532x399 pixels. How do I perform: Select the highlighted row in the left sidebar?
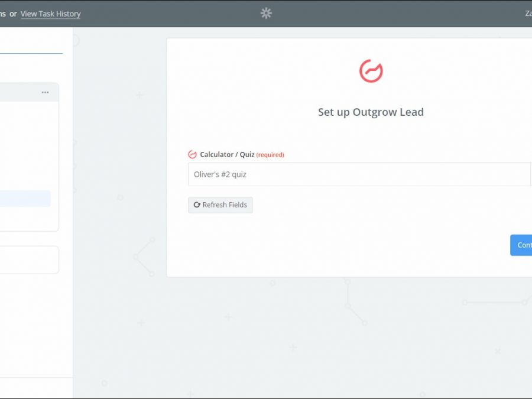pyautogui.click(x=25, y=199)
